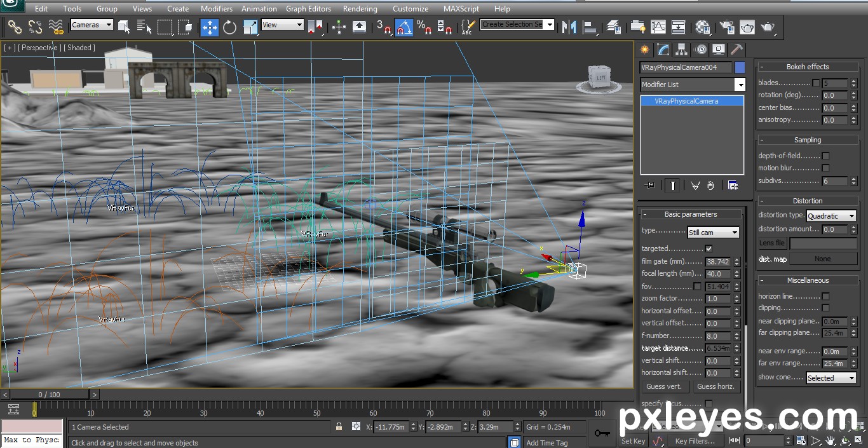Collapse the Basic parameters rollout
Viewport: 868px width, 448px height.
tap(691, 214)
